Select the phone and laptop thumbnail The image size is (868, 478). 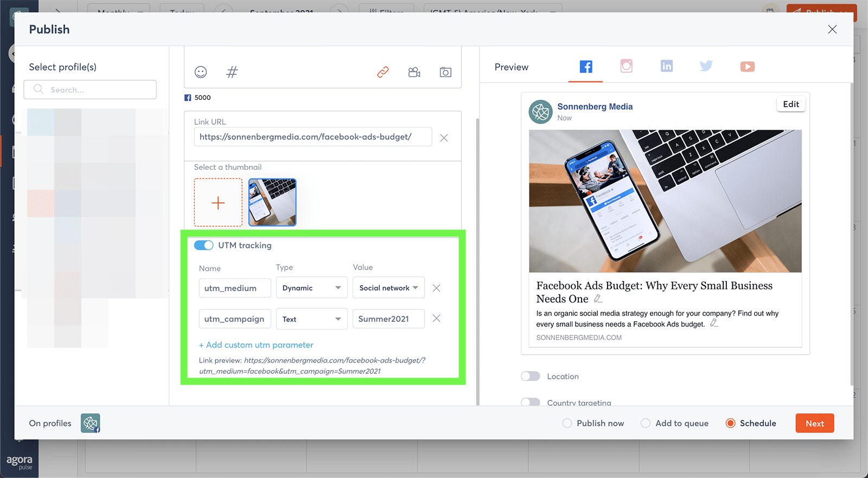click(x=272, y=202)
